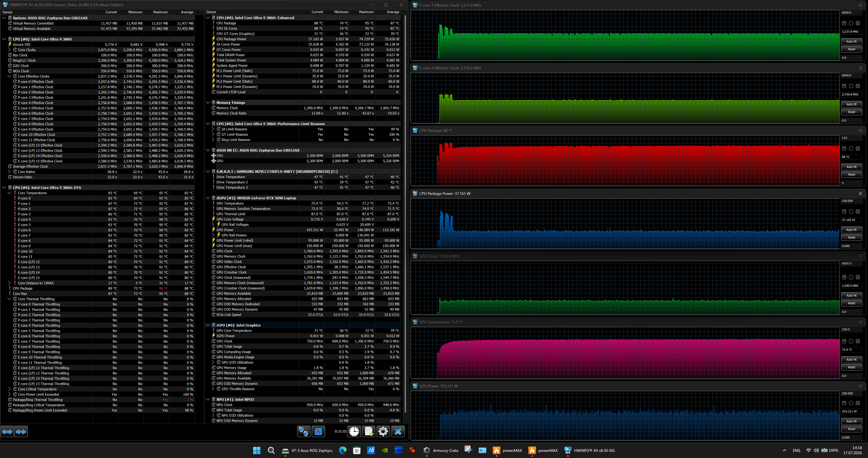Click the shrink sensor layout arrows button
Image resolution: width=868 pixels, height=458 pixels.
(21, 431)
